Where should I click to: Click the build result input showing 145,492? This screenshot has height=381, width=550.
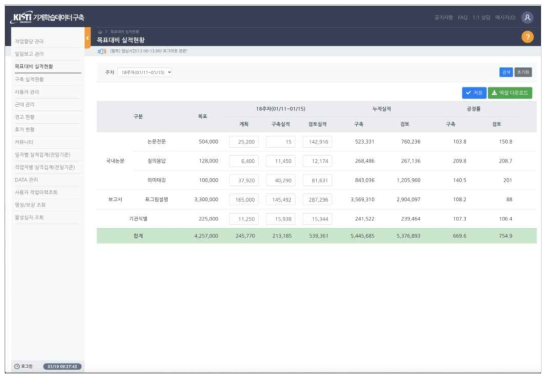(x=281, y=200)
